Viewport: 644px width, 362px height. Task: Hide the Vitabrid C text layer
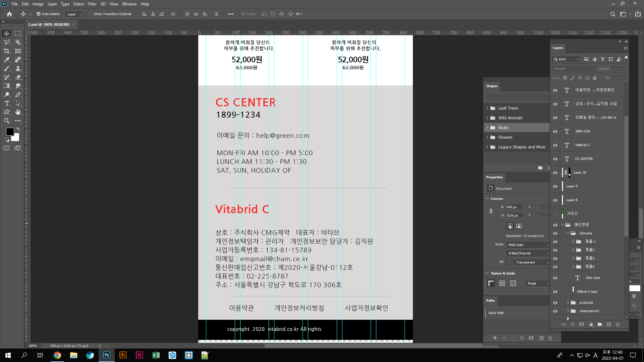[555, 145]
